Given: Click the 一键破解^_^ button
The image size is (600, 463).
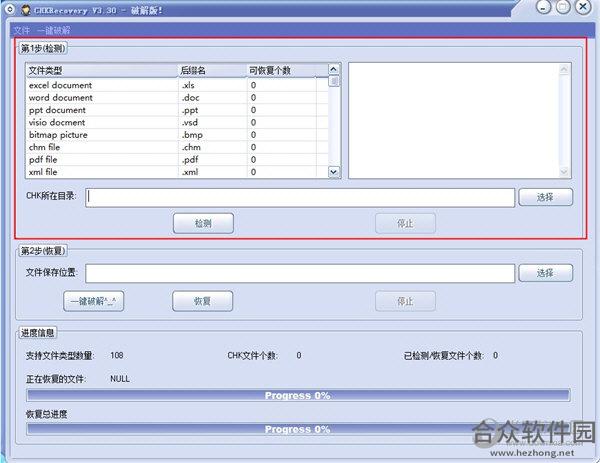Looking at the screenshot, I should click(93, 301).
